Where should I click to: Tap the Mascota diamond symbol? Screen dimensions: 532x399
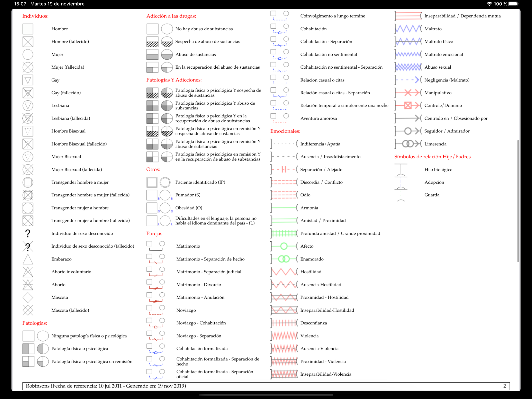28,297
